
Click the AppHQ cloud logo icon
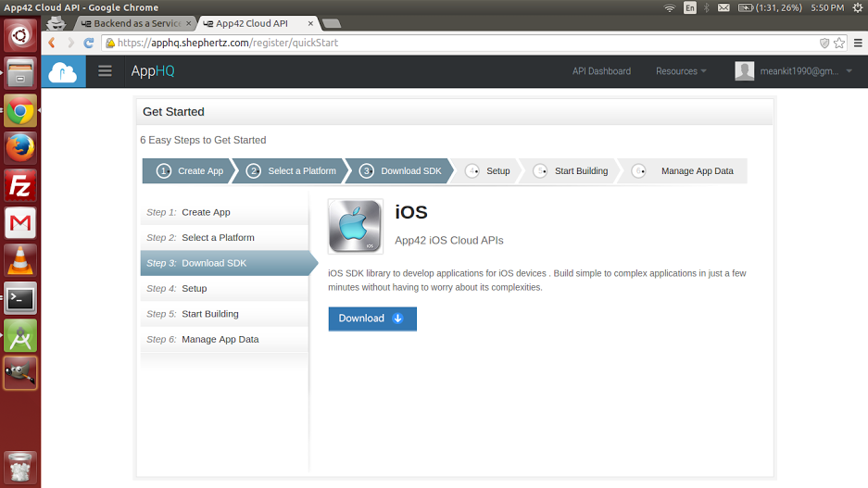click(x=63, y=71)
